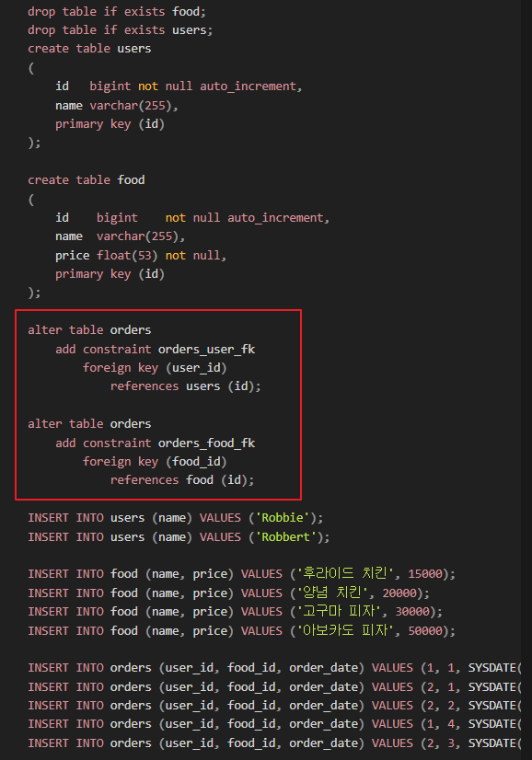Click the price value 15000
The height and width of the screenshot is (760, 532).
pyautogui.click(x=425, y=574)
